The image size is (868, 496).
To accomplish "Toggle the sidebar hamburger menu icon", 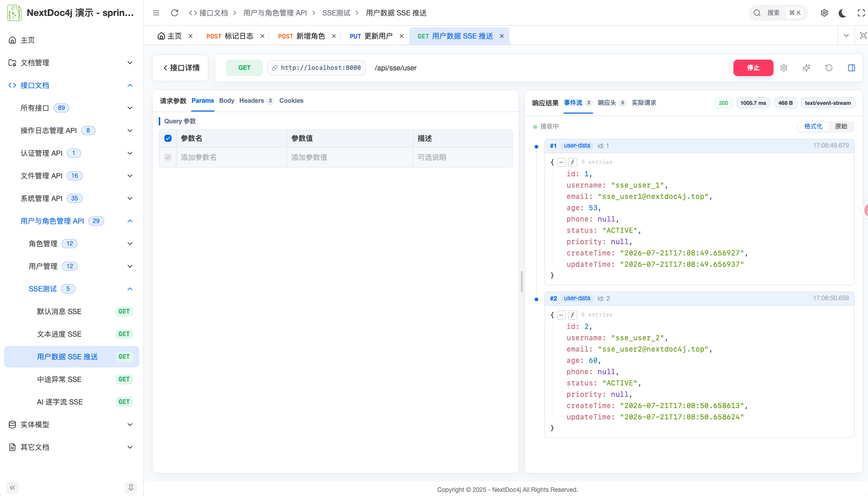I will click(x=156, y=13).
